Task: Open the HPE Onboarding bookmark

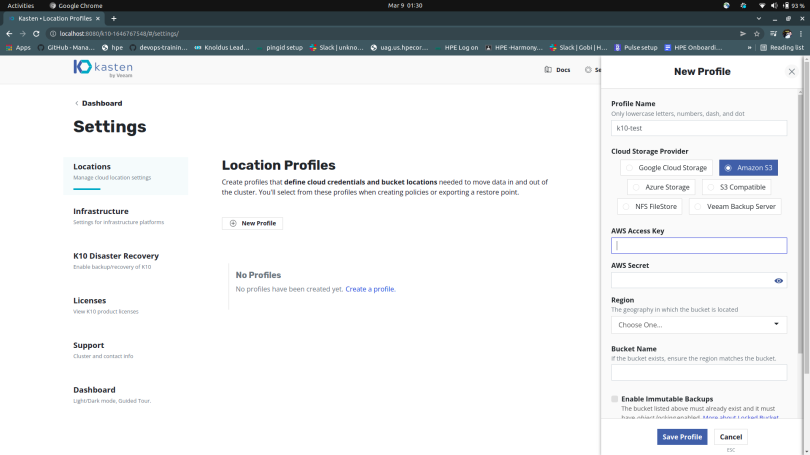Action: coord(693,48)
